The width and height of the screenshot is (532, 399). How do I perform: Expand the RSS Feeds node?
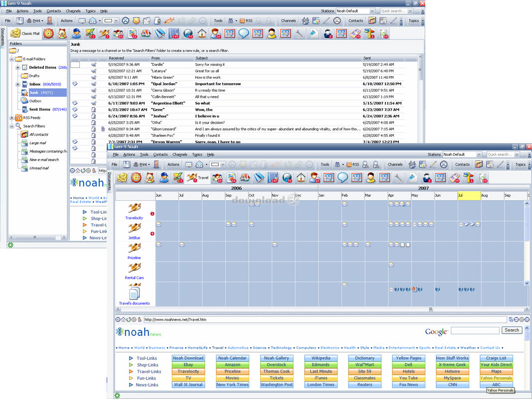(11, 118)
